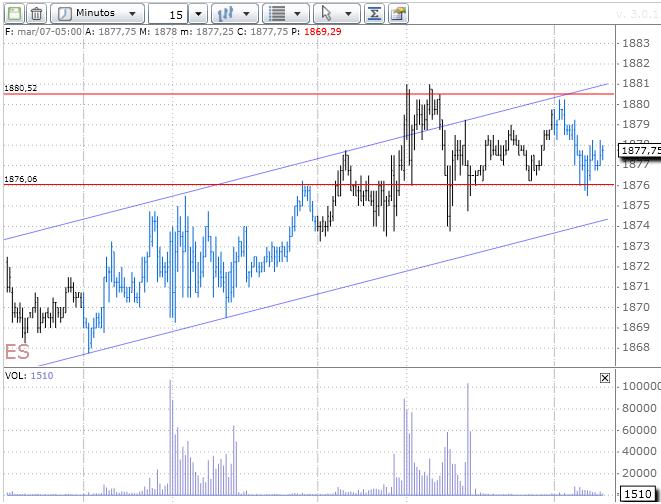Expand the interval value dropdown arrow
Screen dimensions: 661x504
[198, 14]
